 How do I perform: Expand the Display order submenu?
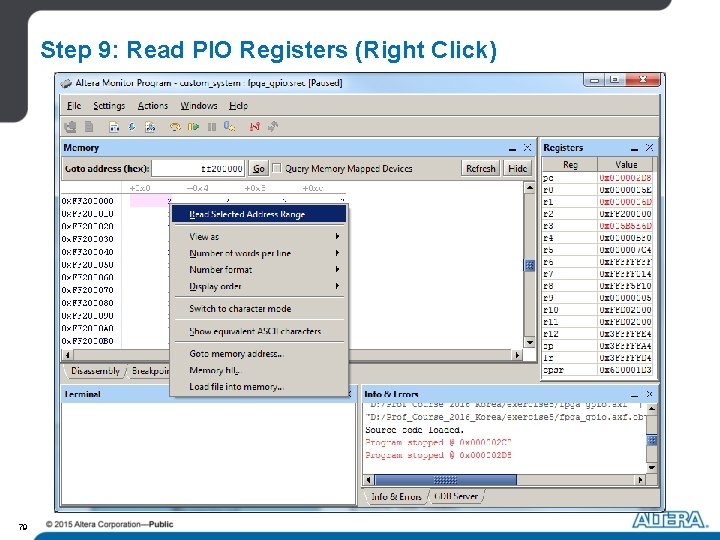[x=259, y=286]
